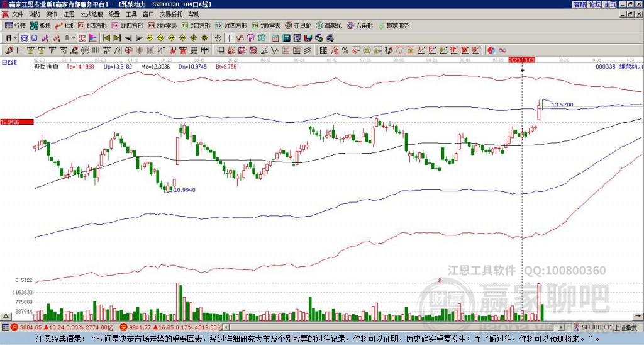Select the red starburst angle tool
This screenshot has width=644, height=345.
(x=139, y=50)
